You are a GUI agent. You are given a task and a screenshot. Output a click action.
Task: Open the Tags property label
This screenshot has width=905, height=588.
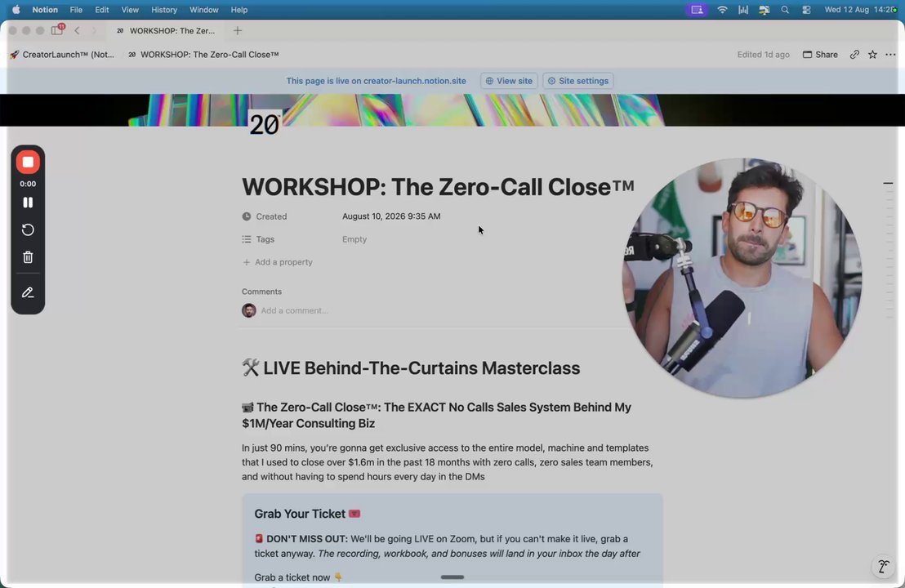tap(258, 239)
